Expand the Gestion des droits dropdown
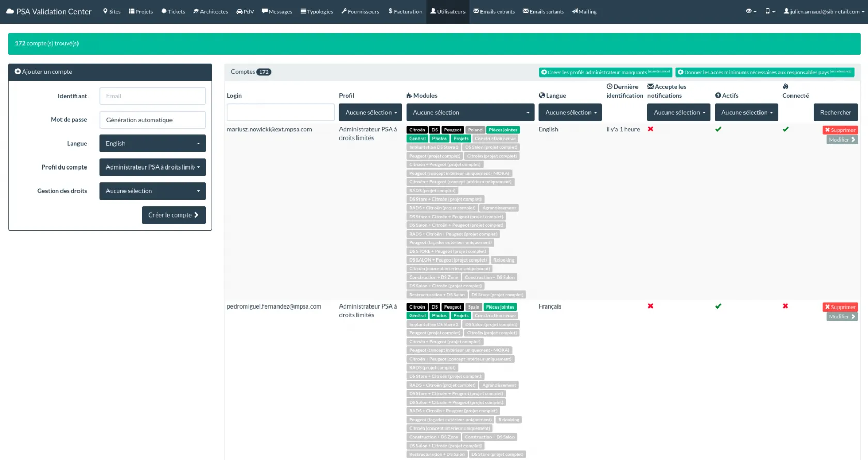The image size is (868, 460). (x=152, y=191)
